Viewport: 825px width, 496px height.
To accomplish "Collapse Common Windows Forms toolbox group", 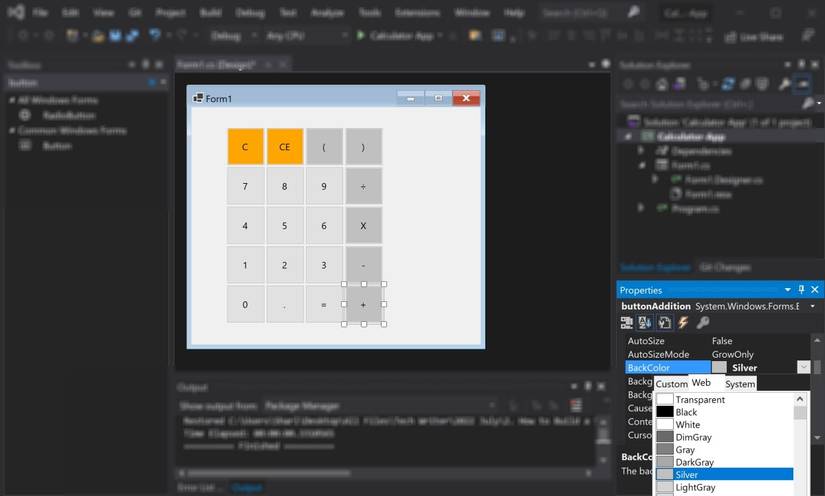I will [12, 130].
